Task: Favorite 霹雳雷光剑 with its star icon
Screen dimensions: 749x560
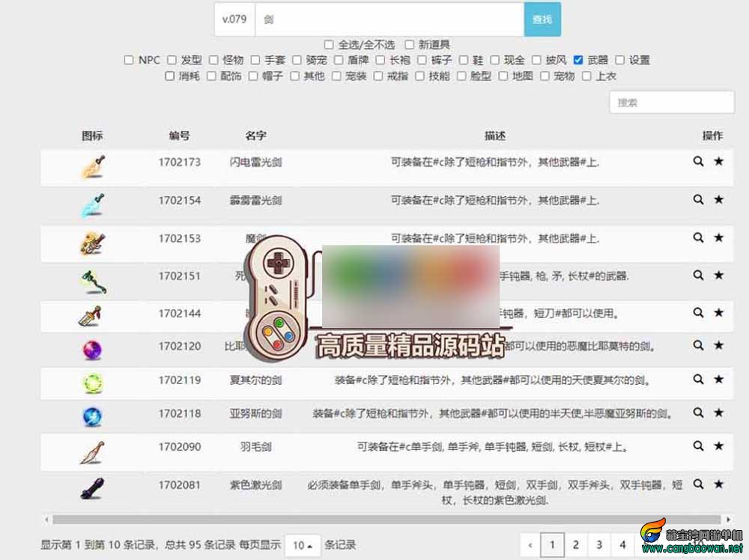Action: [x=718, y=199]
